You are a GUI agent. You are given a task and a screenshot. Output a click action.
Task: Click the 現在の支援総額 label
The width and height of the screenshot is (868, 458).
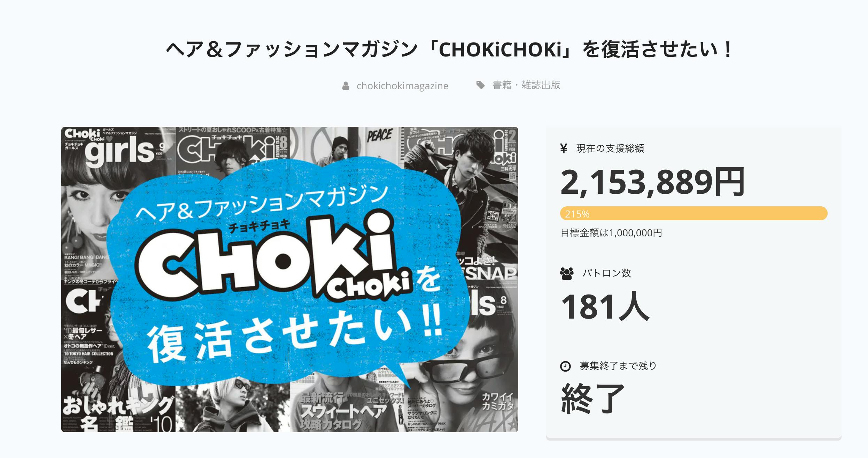click(x=610, y=148)
